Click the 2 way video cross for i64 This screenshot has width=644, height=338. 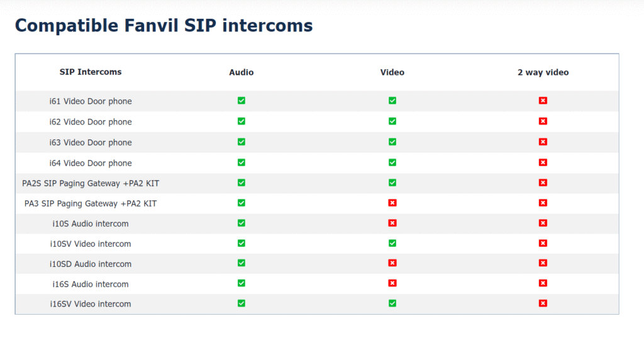[543, 163]
